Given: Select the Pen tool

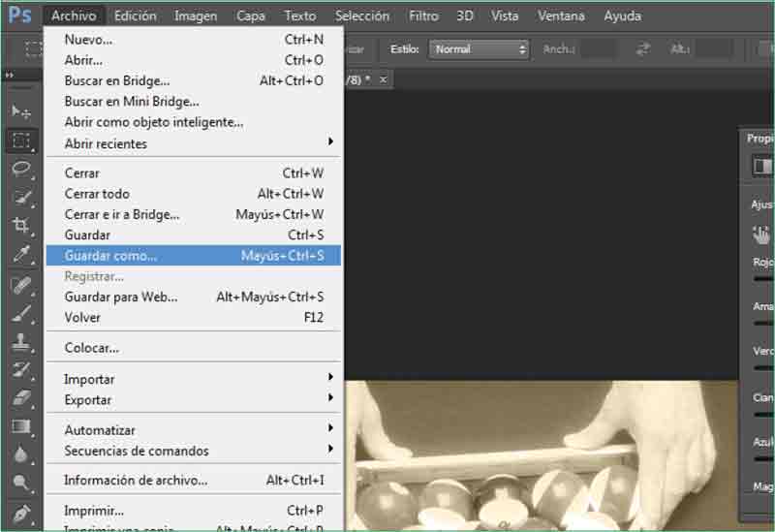Looking at the screenshot, I should (x=21, y=513).
